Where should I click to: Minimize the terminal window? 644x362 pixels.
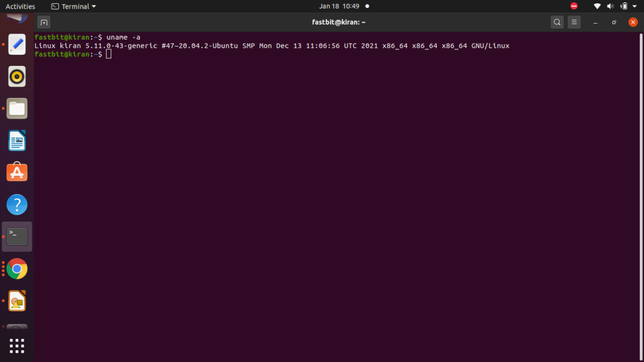[x=596, y=23]
